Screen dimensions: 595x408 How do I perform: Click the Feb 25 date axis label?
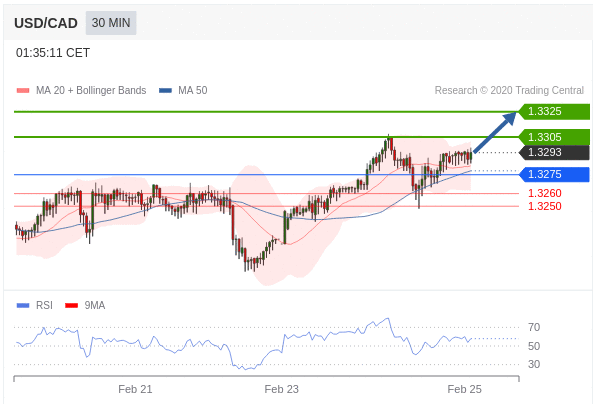coord(464,389)
